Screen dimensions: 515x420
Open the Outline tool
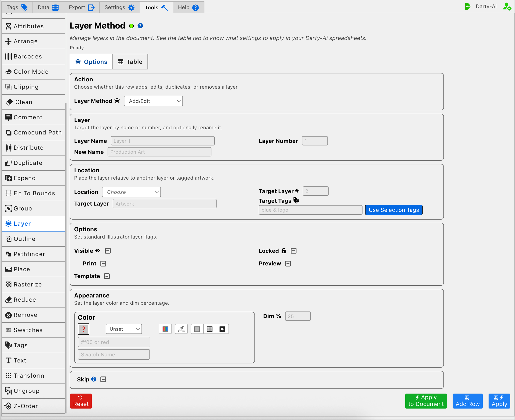(x=33, y=239)
